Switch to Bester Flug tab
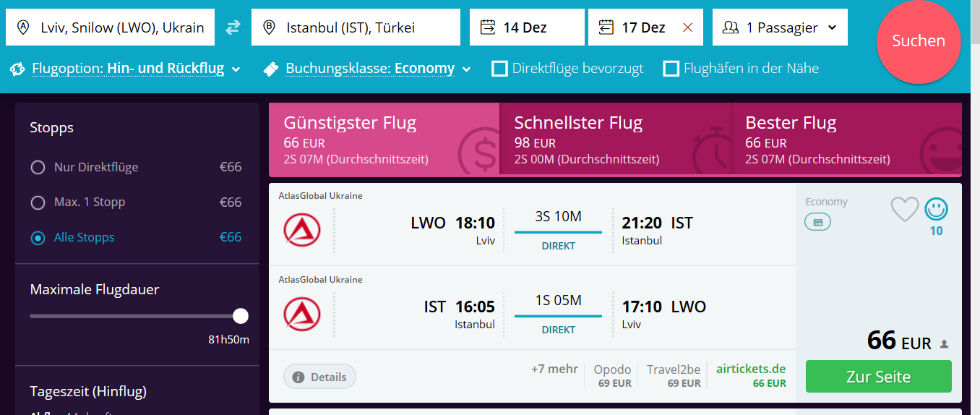Image resolution: width=980 pixels, height=415 pixels. pos(846,140)
